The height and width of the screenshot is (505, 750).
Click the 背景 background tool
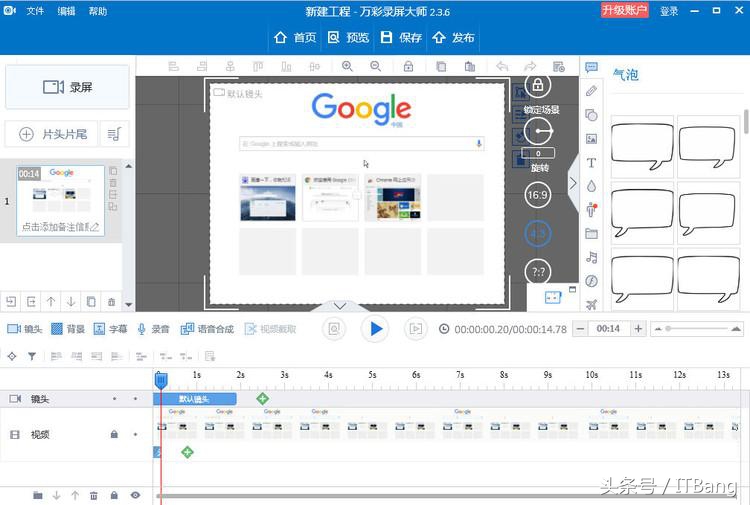(67, 329)
